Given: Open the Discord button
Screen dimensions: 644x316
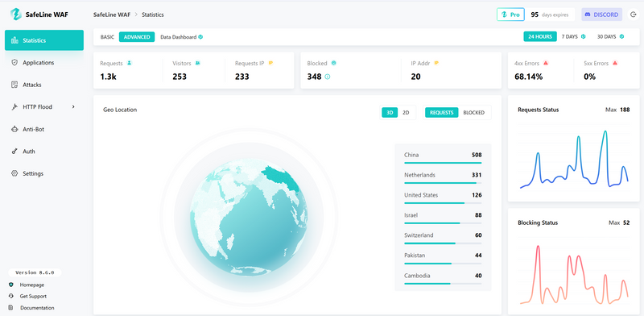Looking at the screenshot, I should (601, 15).
